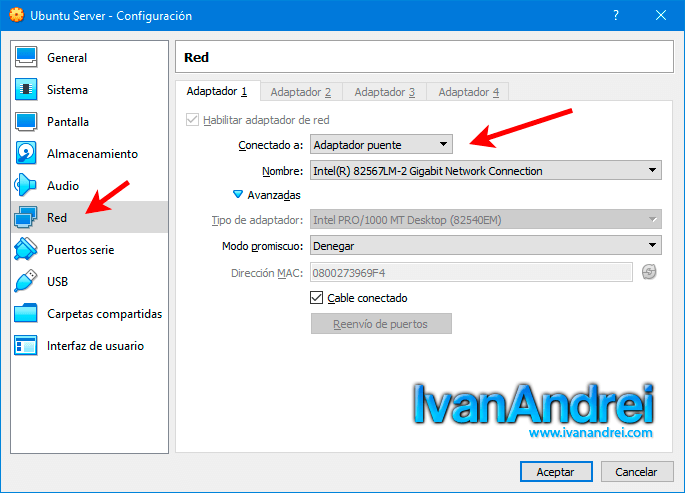Close the Configuración dialog window
This screenshot has width=685, height=493.
coord(661,15)
